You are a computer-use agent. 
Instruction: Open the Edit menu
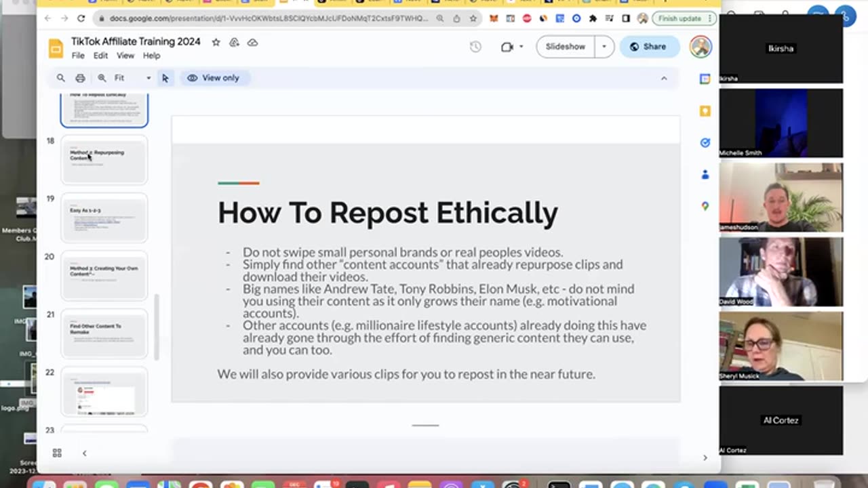tap(100, 56)
